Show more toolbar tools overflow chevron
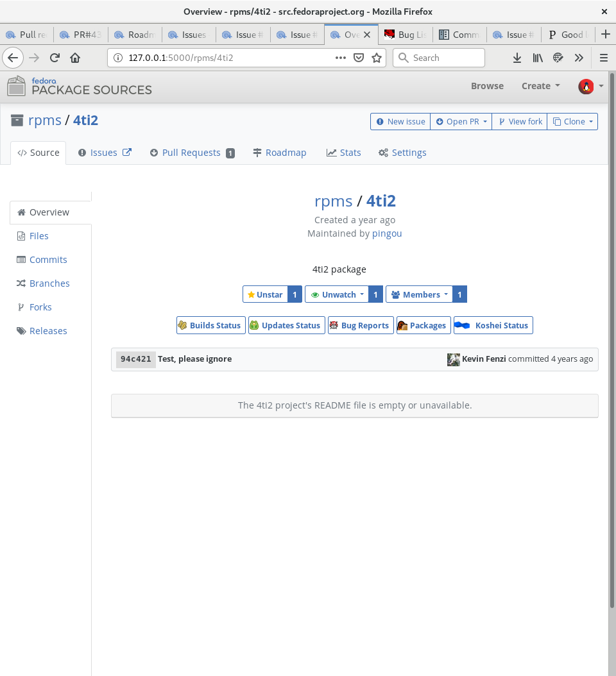This screenshot has width=616, height=676. (579, 58)
